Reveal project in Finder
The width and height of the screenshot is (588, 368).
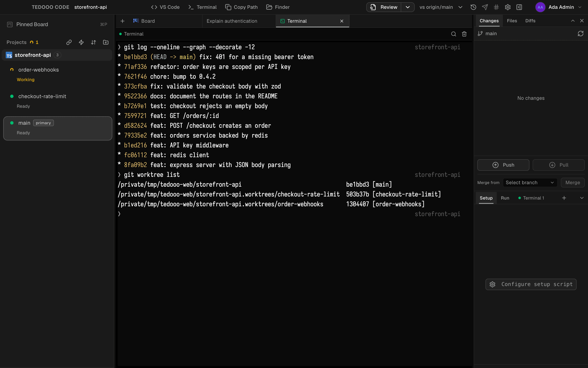click(278, 7)
